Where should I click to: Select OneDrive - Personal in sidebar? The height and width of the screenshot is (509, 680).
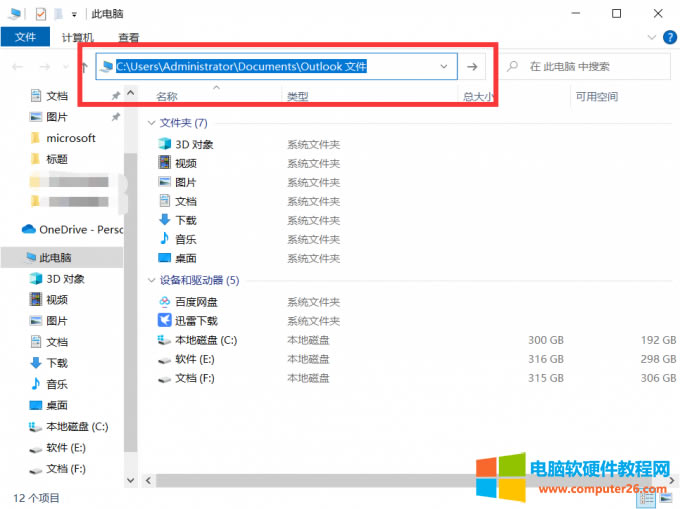pyautogui.click(x=81, y=229)
